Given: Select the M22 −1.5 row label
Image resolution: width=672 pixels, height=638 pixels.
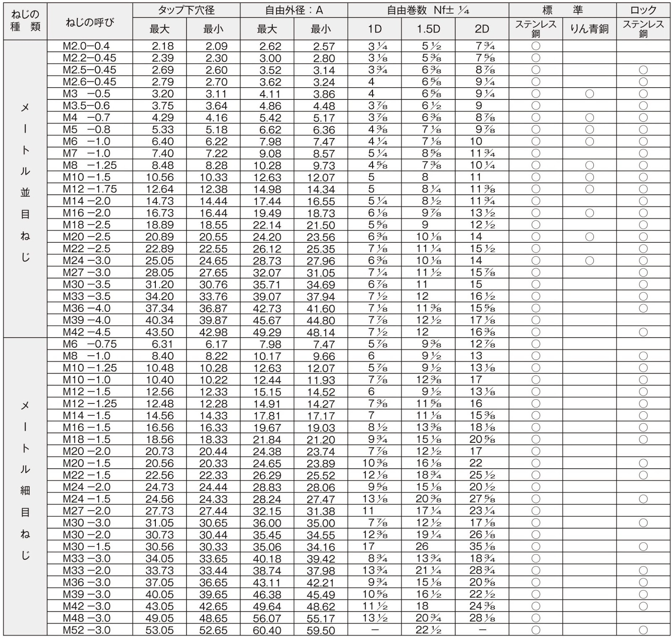Looking at the screenshot, I should coord(86,476).
